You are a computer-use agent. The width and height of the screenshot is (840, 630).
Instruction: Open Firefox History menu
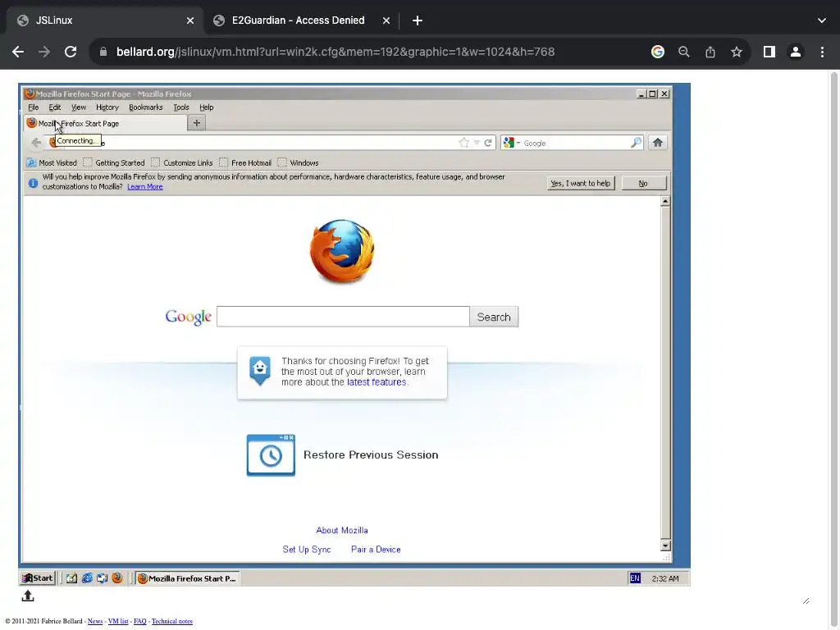coord(107,107)
